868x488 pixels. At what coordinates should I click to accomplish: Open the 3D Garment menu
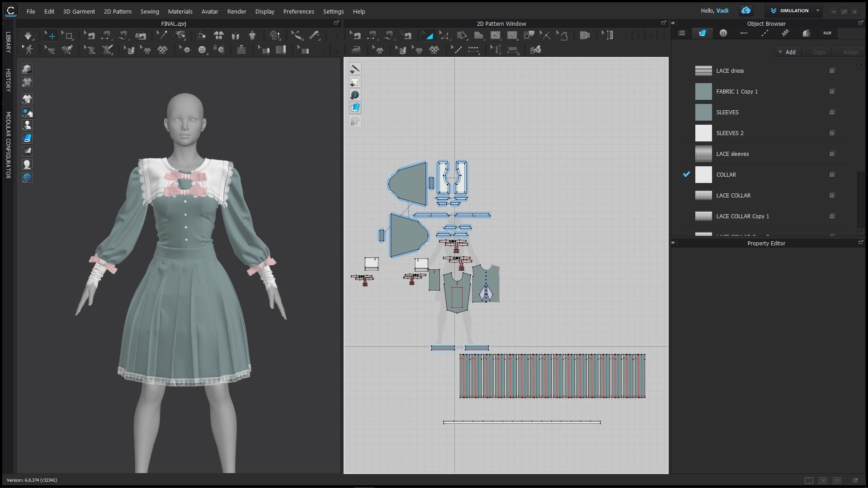[79, 11]
